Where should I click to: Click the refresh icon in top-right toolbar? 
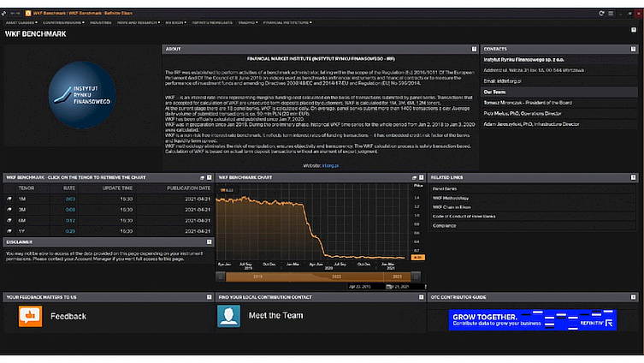602,15
